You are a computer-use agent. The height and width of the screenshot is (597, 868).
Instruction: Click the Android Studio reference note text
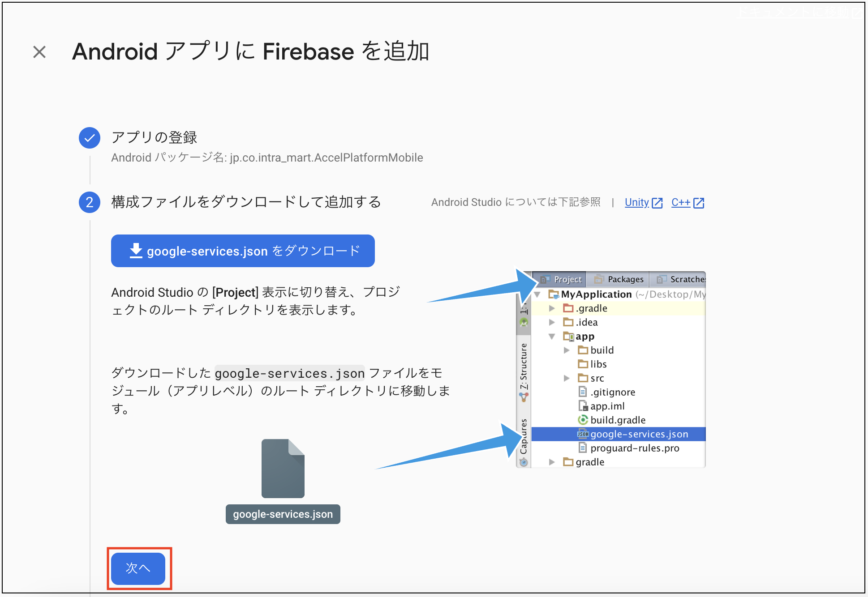(516, 202)
